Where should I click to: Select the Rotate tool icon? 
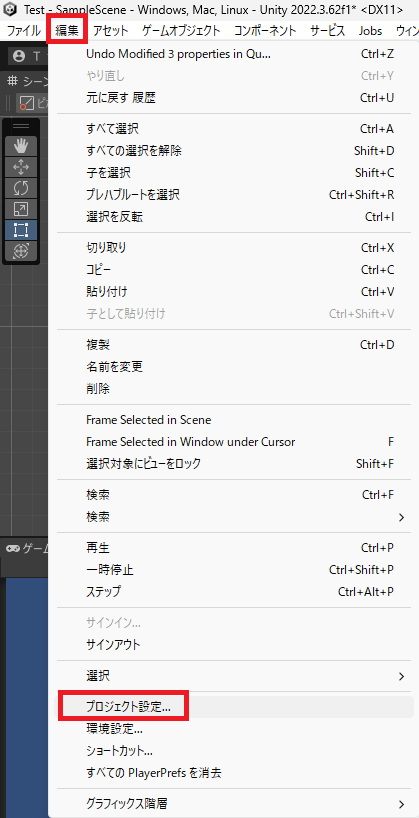tap(21, 188)
